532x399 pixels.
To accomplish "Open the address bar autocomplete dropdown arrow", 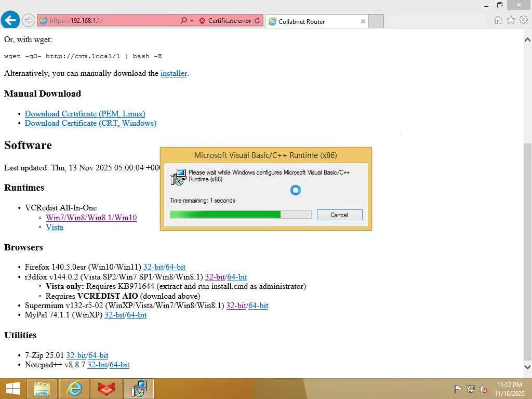I will click(192, 20).
